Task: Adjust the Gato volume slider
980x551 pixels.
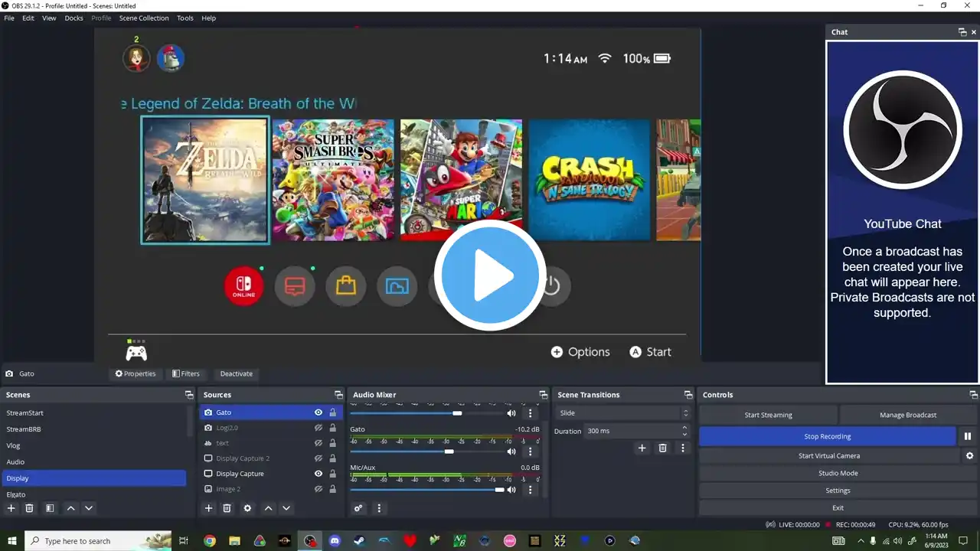Action: click(449, 452)
